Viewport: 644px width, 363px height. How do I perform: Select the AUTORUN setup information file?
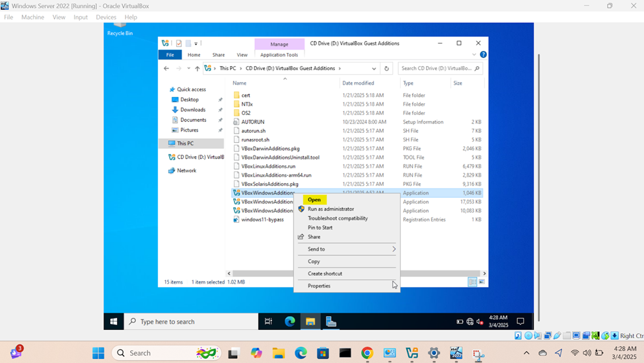[252, 122]
